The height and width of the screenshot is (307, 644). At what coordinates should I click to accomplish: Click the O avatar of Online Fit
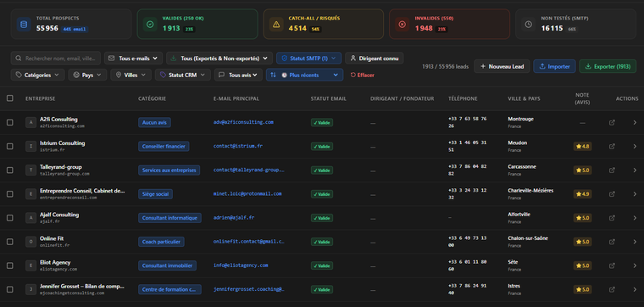coord(31,242)
